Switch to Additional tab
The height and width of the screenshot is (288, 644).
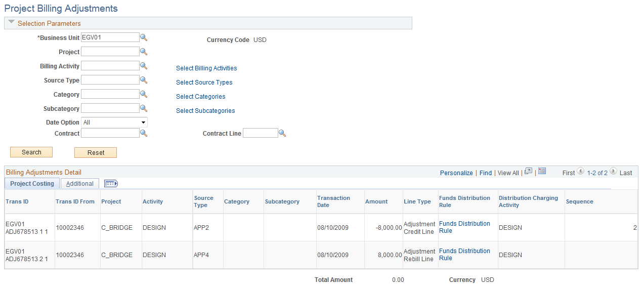pyautogui.click(x=80, y=184)
